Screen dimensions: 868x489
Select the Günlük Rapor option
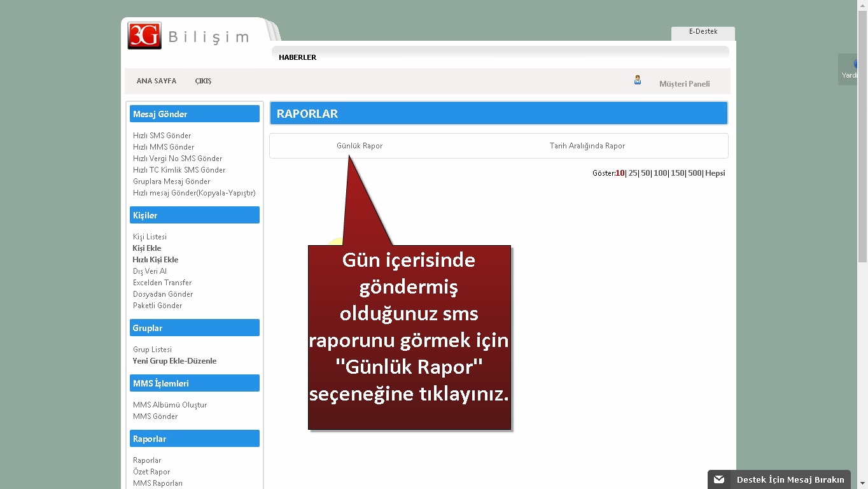pos(360,146)
